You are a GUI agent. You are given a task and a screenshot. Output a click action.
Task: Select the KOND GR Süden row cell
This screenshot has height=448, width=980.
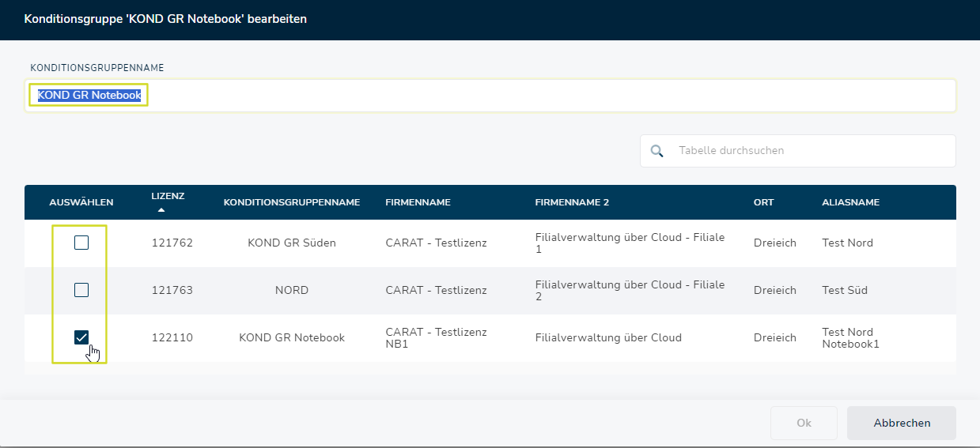point(292,243)
